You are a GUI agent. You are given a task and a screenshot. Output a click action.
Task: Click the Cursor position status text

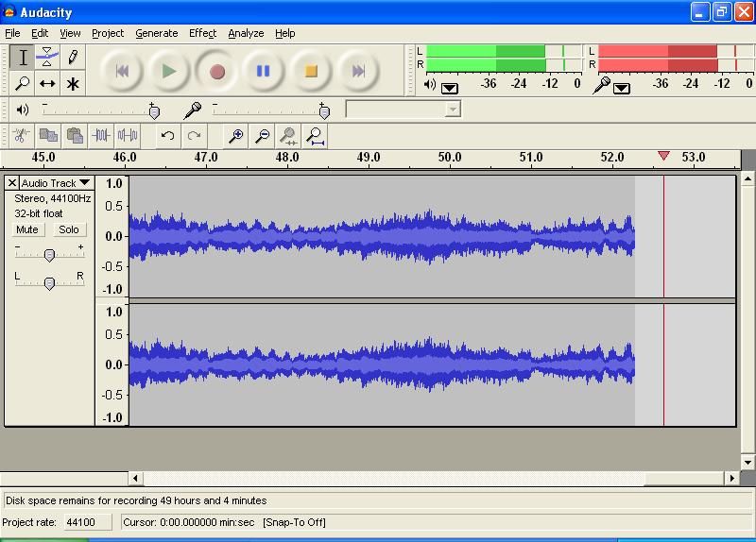[x=188, y=522]
